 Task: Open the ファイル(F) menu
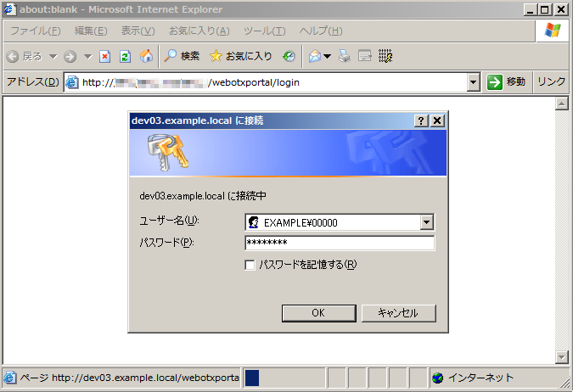36,31
